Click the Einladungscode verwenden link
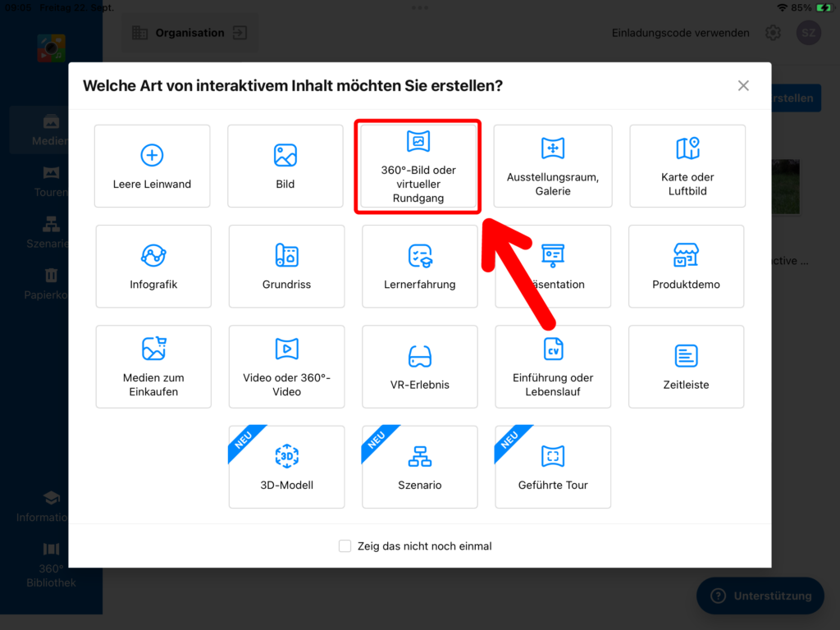This screenshot has width=840, height=630. coord(680,34)
